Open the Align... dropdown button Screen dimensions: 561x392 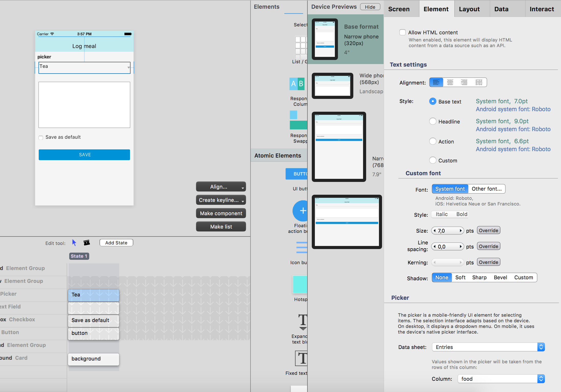221,187
